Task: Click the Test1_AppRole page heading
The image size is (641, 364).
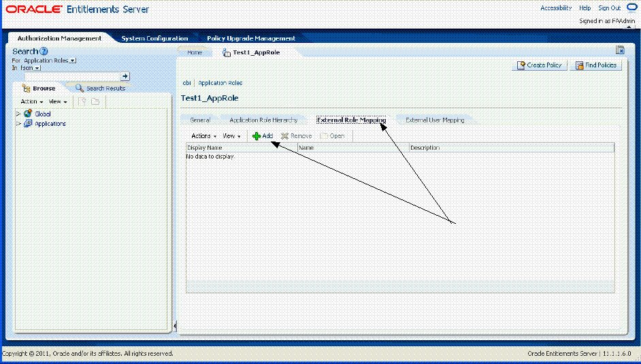Action: [210, 98]
